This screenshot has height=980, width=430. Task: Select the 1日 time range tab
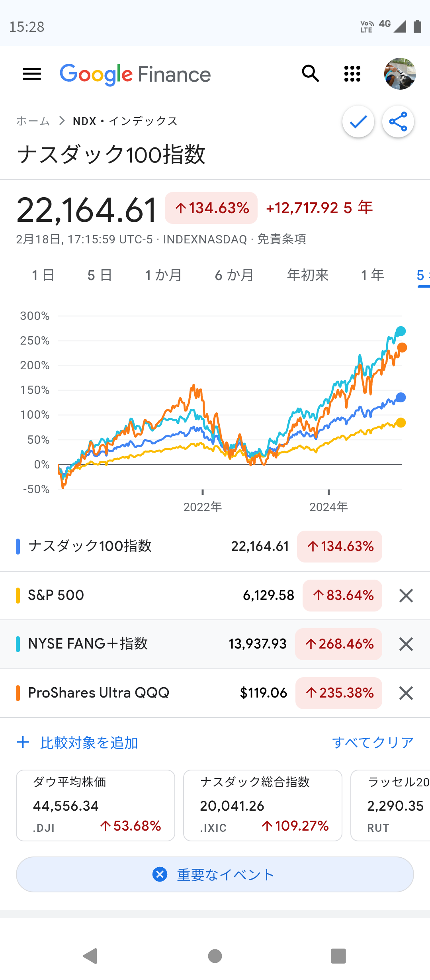coord(43,275)
